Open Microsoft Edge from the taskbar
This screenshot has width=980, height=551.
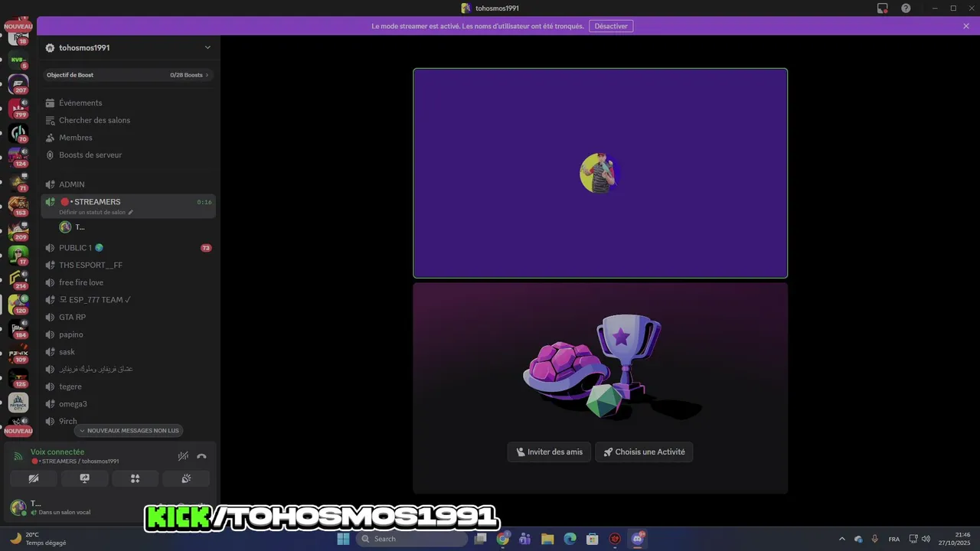coord(570,539)
